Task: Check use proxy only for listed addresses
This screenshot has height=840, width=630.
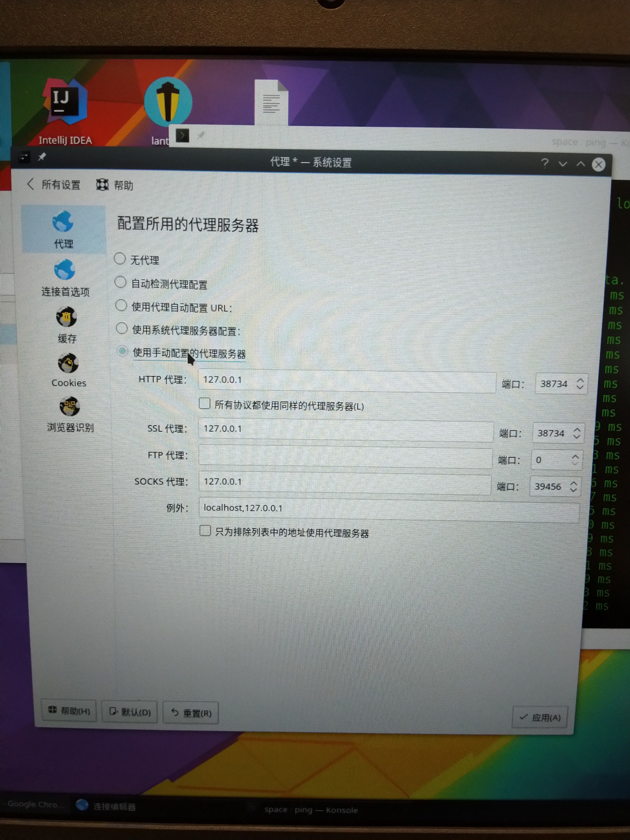Action: click(x=205, y=531)
